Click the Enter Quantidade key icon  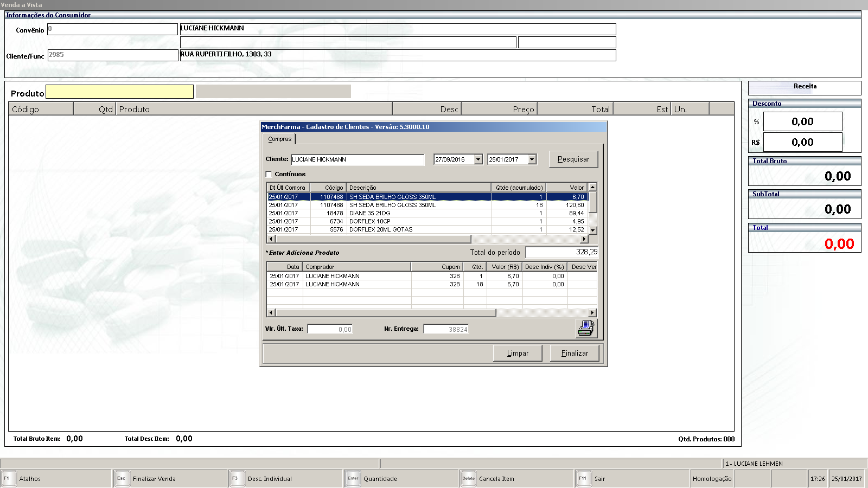(x=353, y=479)
